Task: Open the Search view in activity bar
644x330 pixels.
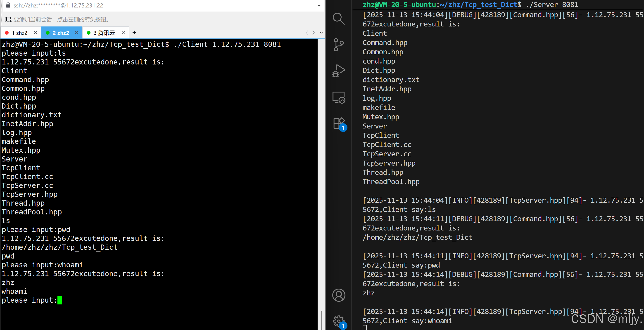Action: (338, 19)
